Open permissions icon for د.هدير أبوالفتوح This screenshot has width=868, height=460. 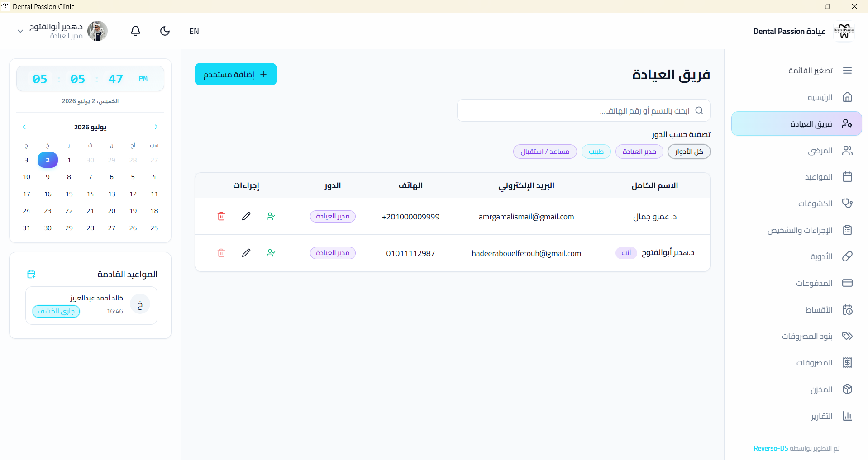pyautogui.click(x=271, y=253)
